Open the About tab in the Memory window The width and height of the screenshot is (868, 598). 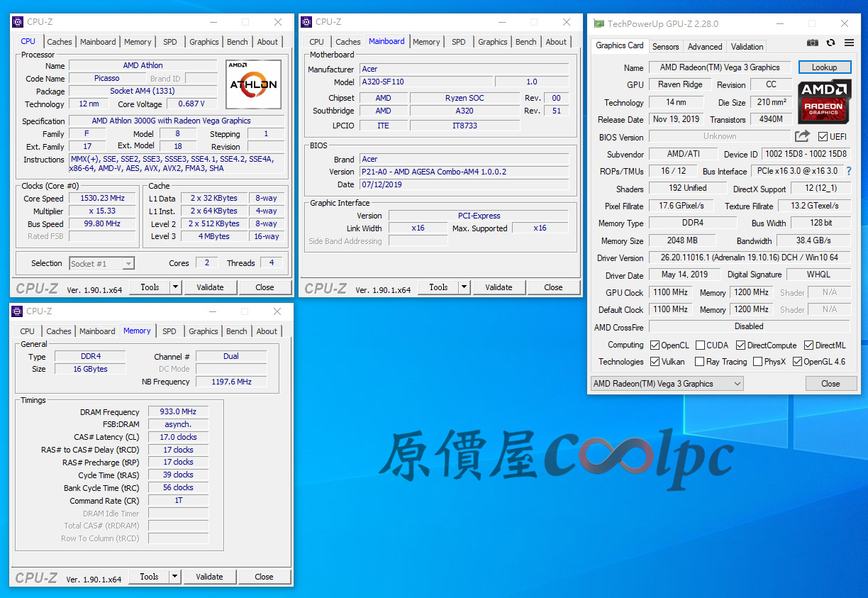click(267, 331)
